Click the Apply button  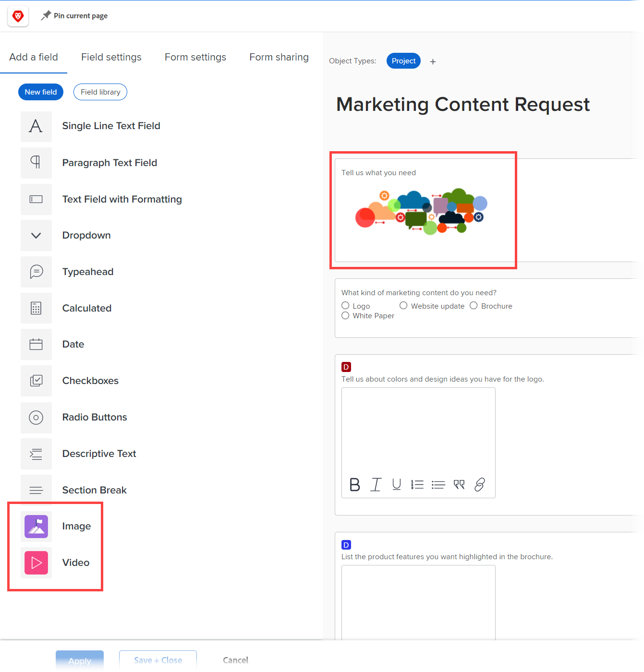(80, 661)
